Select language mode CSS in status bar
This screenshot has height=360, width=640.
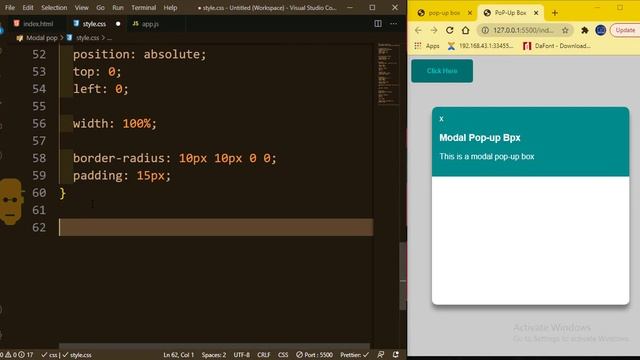[283, 355]
